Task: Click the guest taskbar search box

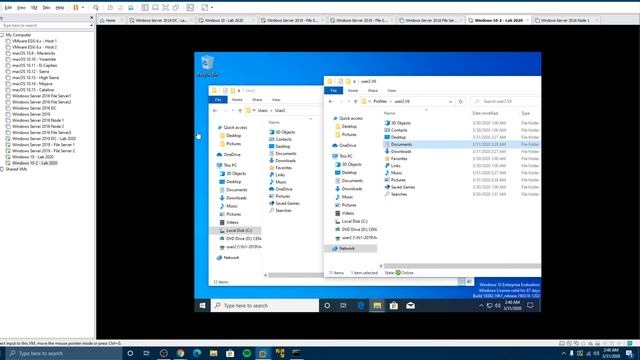Action: [x=264, y=305]
